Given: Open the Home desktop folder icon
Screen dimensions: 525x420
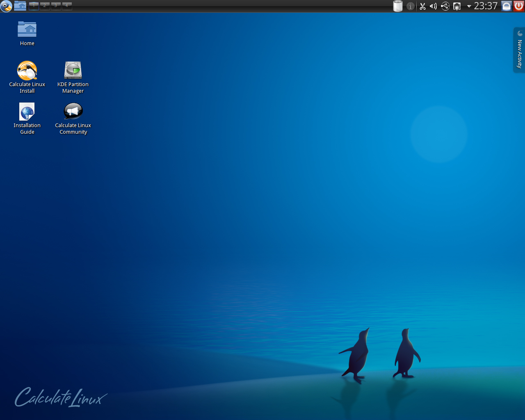Looking at the screenshot, I should point(27,34).
